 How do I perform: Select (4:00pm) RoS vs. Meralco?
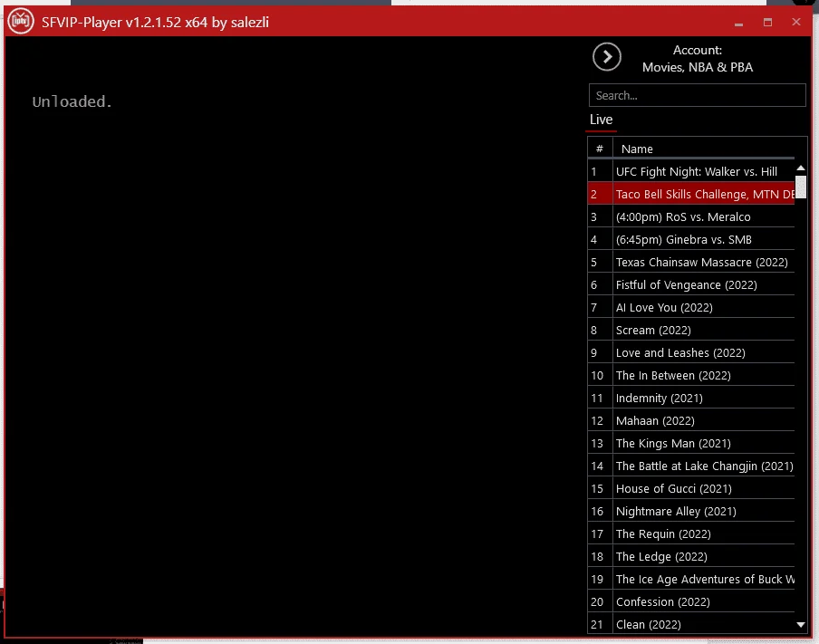691,216
